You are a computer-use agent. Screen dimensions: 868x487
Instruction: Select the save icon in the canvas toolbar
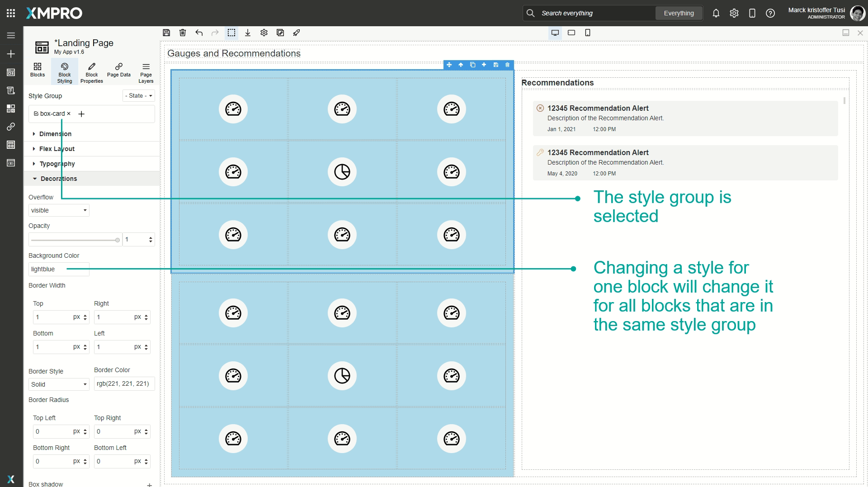166,33
